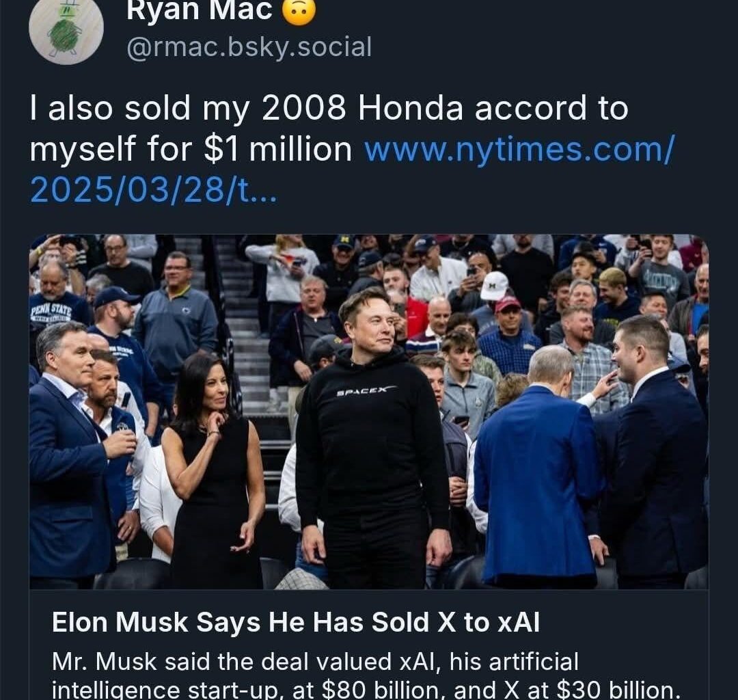This screenshot has height=700, width=738.
Task: View the embedded photo of Elon Musk
Action: (369, 410)
